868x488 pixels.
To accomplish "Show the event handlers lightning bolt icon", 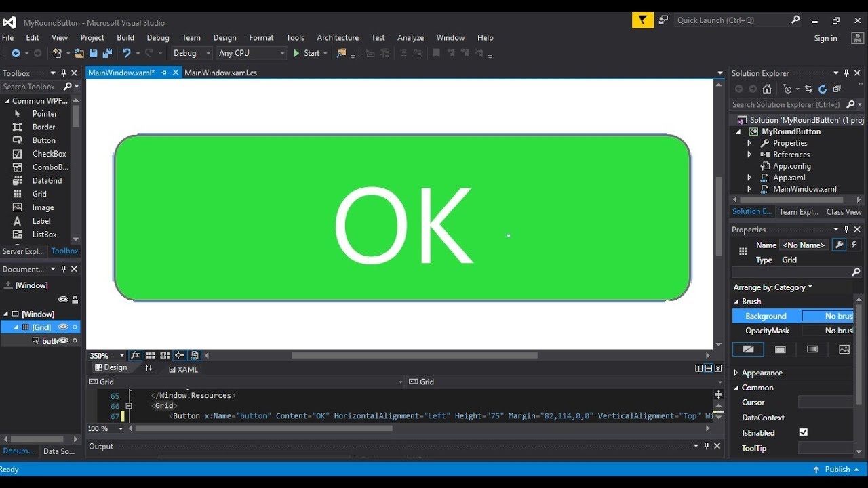I will coord(854,245).
